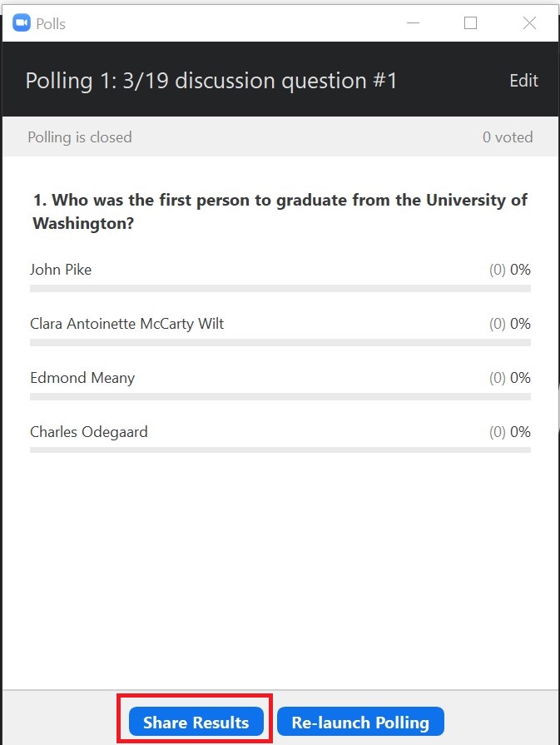Click the Clara Antoinette McCarty Wilt option
This screenshot has width=560, height=745.
126,324
